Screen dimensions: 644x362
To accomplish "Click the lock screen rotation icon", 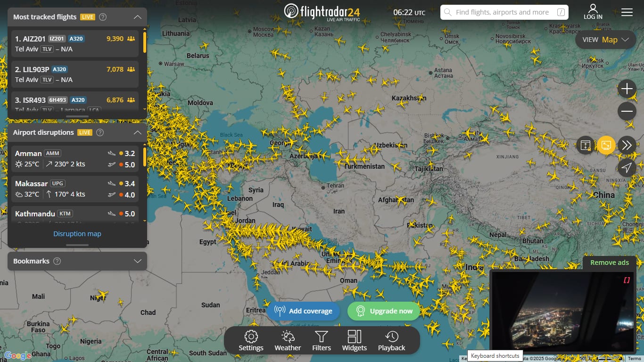I will pyautogui.click(x=585, y=146).
